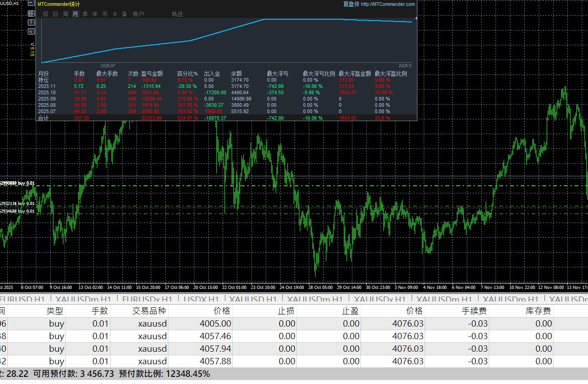Select the USDX H1 chart tab
588x384 pixels.
click(202, 299)
